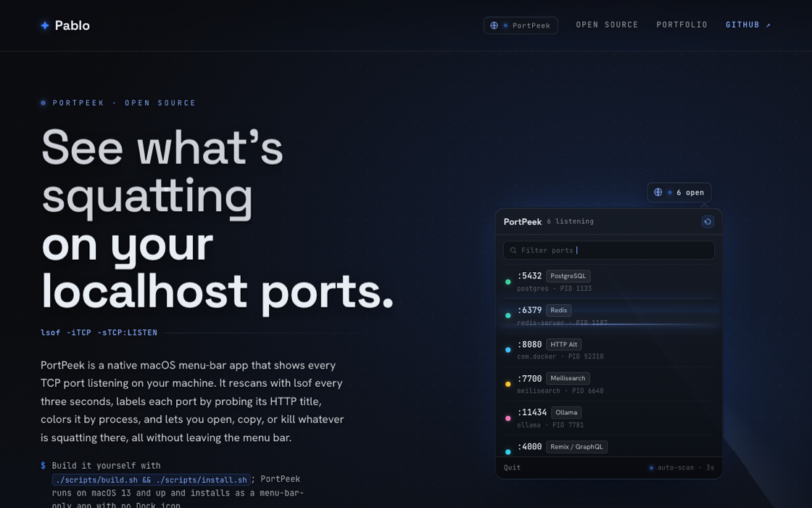812x508 pixels.
Task: Click the green status dot for :5432
Action: click(x=508, y=282)
